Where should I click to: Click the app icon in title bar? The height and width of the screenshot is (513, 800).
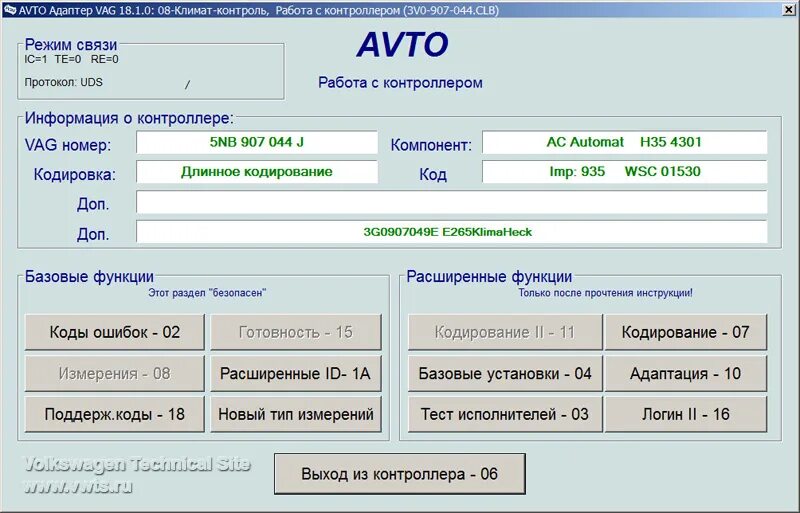9,10
